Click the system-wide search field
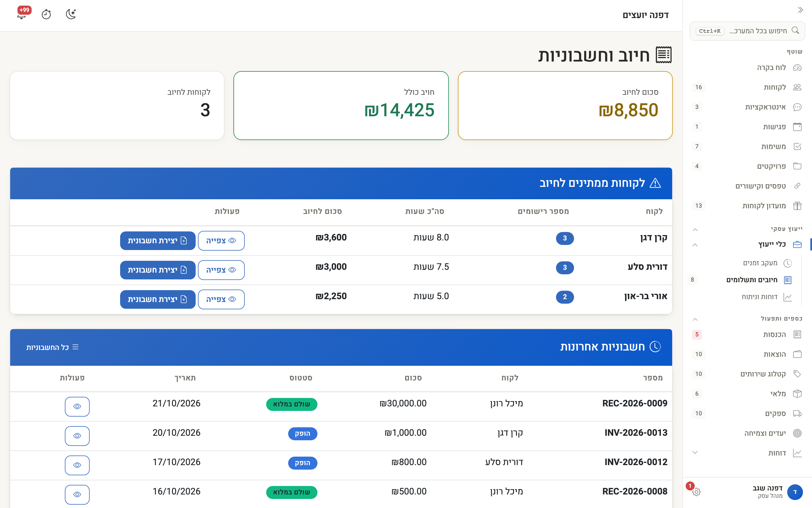Screen dimensions: 812x508 [x=747, y=31]
